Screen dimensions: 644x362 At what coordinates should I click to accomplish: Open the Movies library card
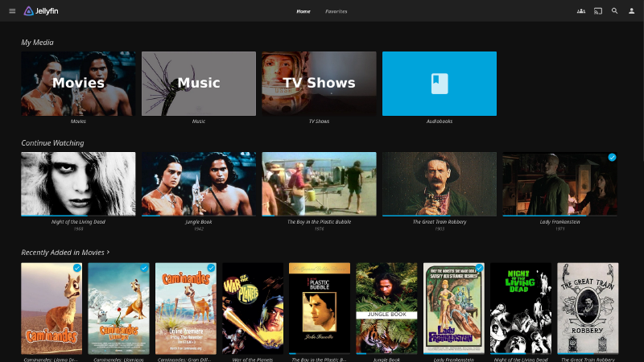[78, 84]
